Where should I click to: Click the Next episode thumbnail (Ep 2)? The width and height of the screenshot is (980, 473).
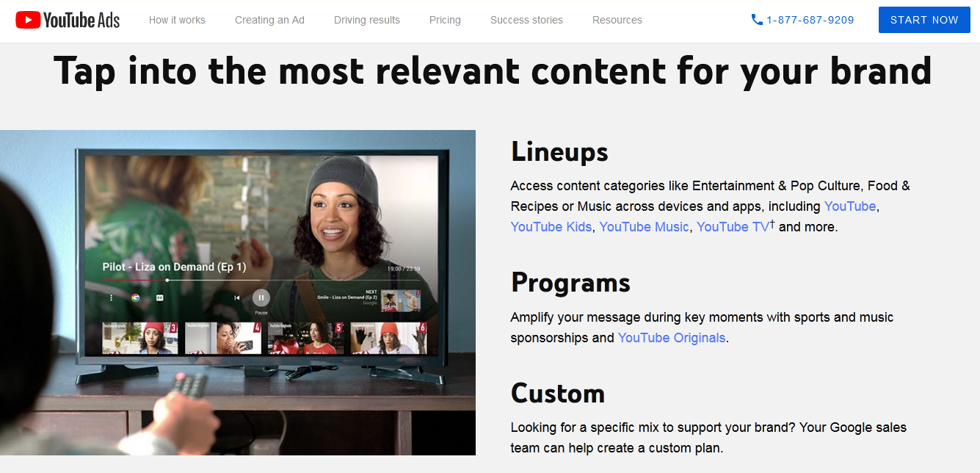400,300
